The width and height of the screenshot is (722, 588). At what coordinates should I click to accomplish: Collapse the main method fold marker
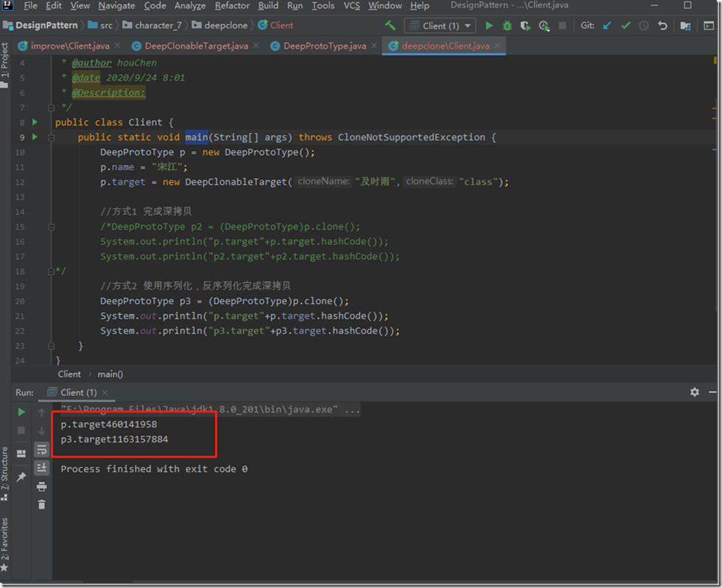51,138
